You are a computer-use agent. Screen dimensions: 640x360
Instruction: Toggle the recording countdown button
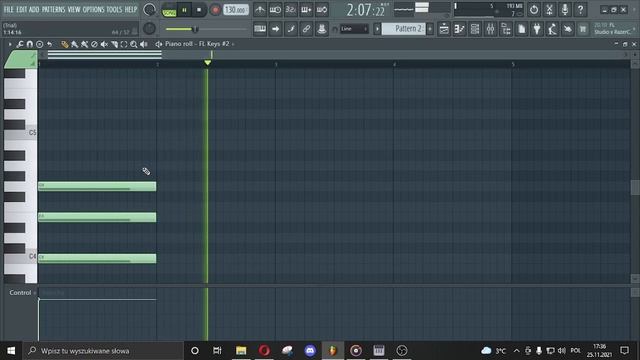tap(291, 9)
